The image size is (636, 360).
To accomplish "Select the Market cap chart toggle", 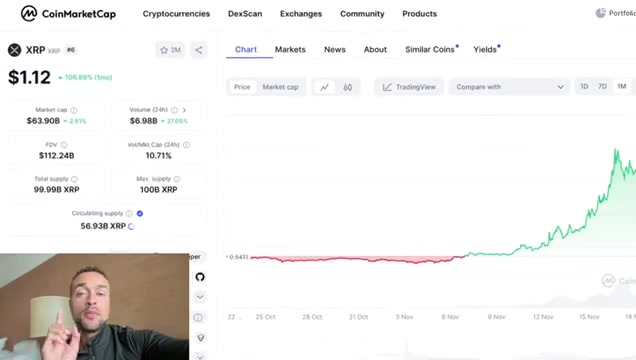I will coord(280,87).
